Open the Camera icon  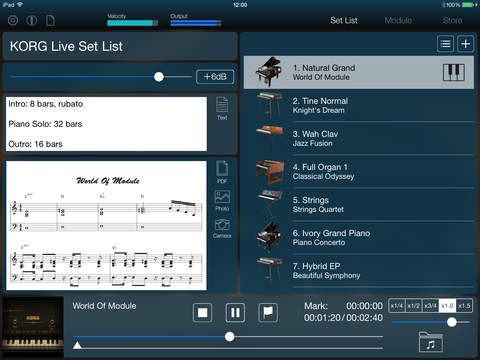click(x=222, y=228)
